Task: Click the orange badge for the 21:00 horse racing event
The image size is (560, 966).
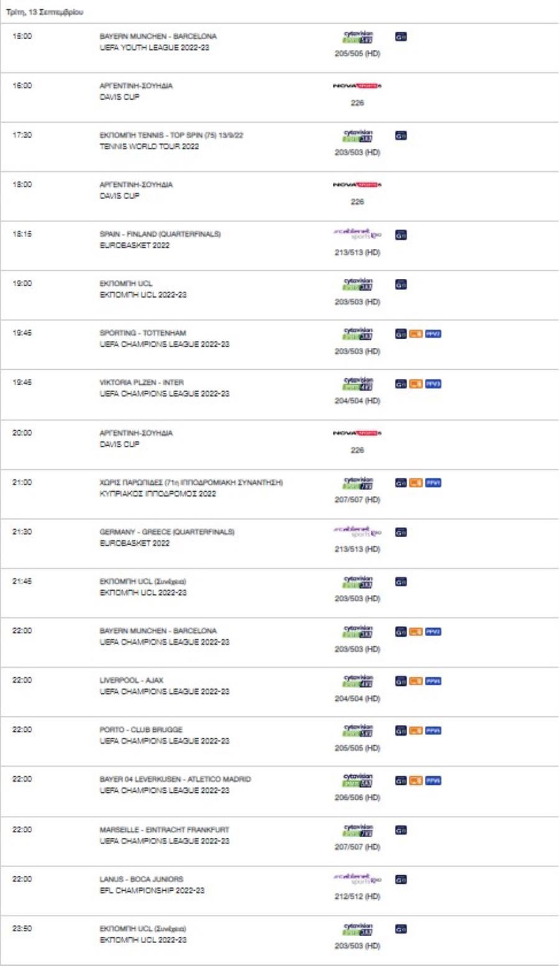Action: [x=416, y=483]
